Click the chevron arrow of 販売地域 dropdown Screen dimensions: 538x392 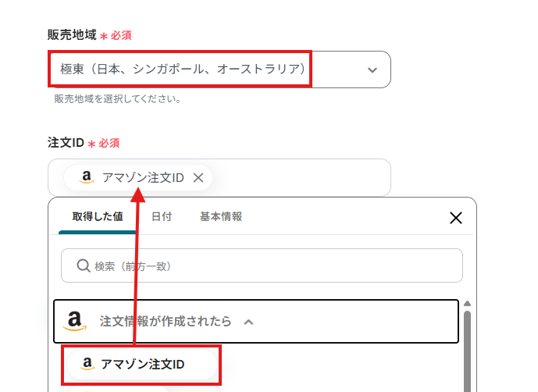pos(372,70)
